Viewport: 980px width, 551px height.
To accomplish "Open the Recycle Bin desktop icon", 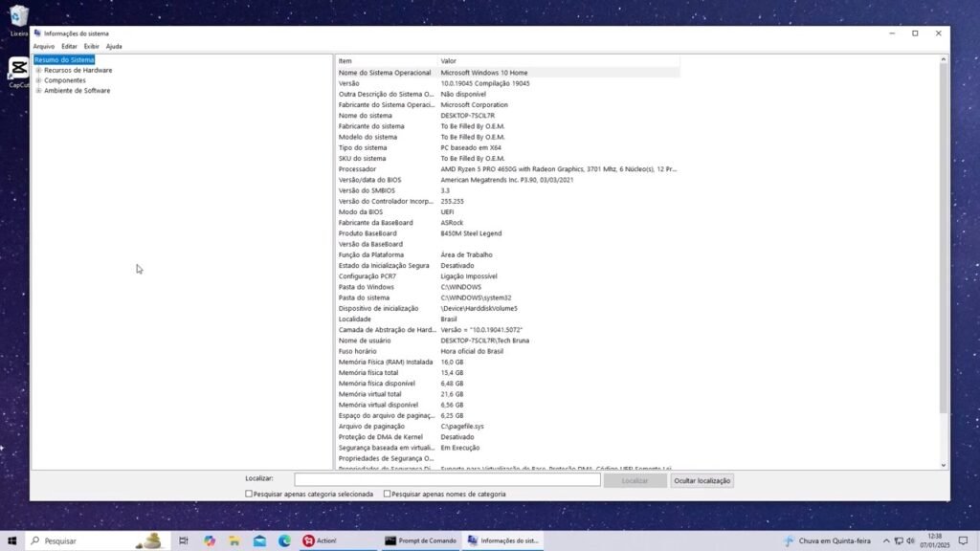I will tap(18, 17).
